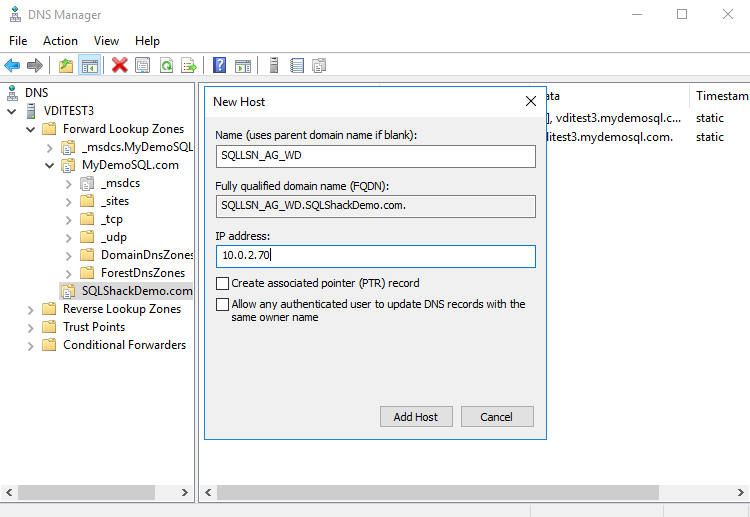Image resolution: width=750 pixels, height=517 pixels.
Task: Click the Back arrow toolbar icon
Action: [x=12, y=65]
